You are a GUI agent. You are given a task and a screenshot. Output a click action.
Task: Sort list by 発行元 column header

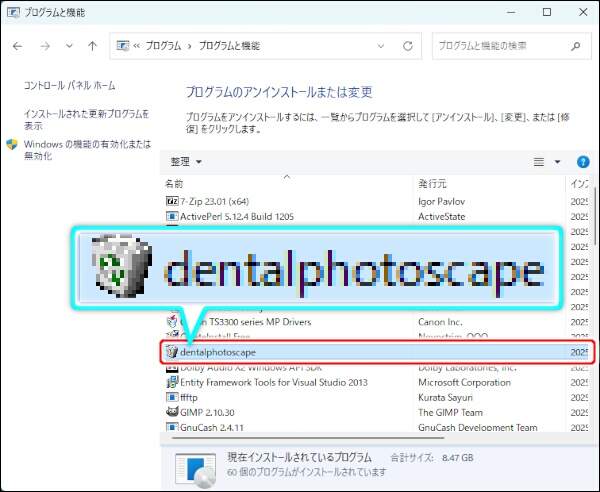pyautogui.click(x=432, y=184)
